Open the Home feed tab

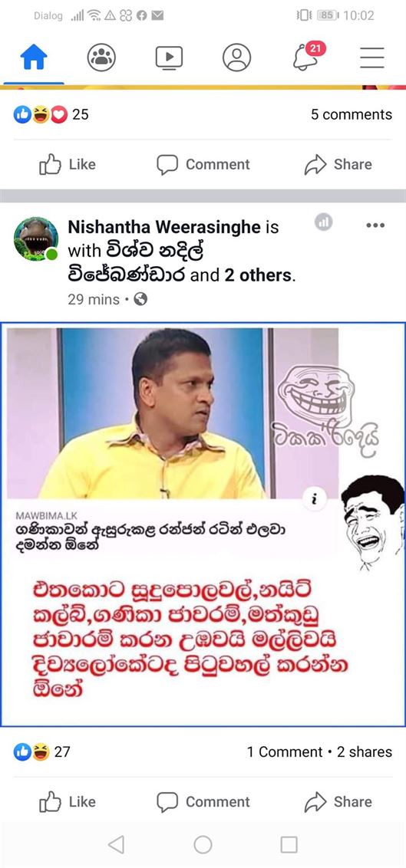(x=34, y=57)
